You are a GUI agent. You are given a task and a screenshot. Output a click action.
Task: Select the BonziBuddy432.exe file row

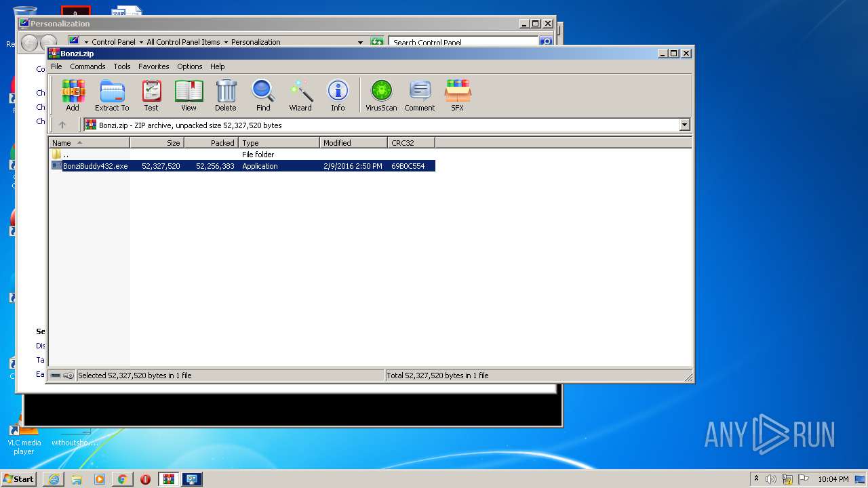(x=243, y=166)
